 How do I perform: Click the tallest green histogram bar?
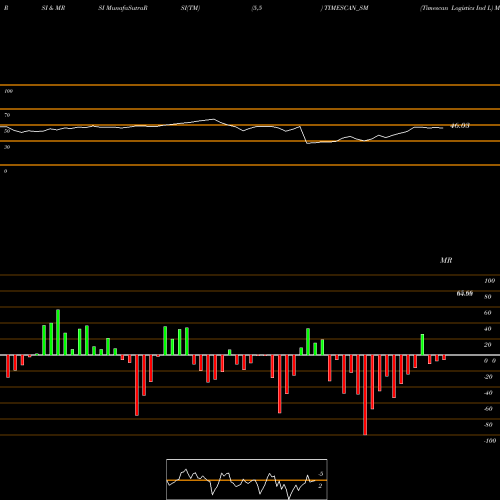[x=58, y=332]
